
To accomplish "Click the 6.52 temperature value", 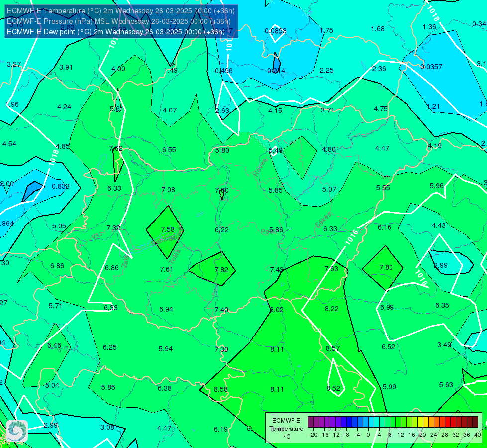I will [x=388, y=347].
